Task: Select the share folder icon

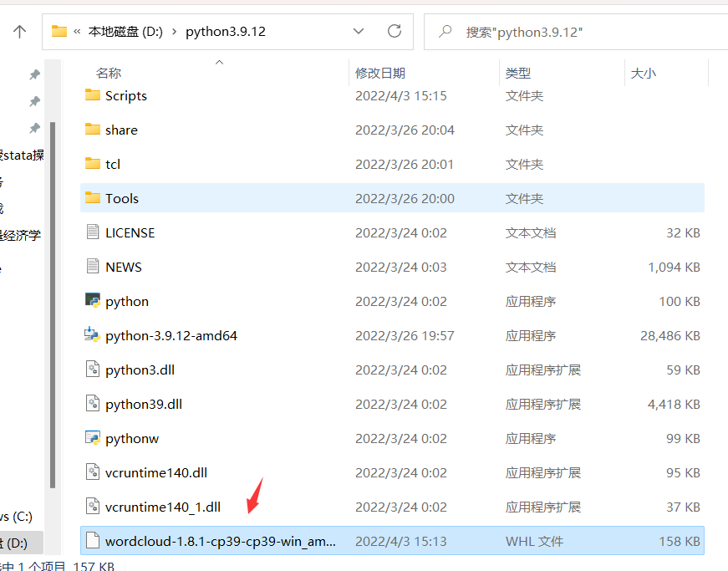Action: coord(93,129)
